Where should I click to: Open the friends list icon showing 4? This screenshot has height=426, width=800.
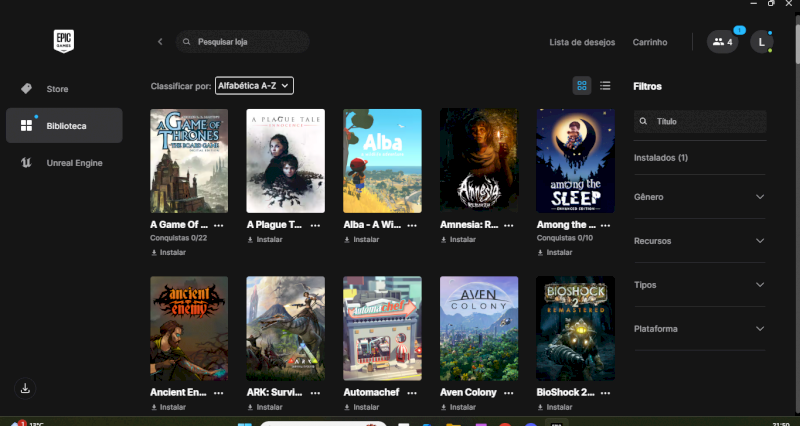pos(722,42)
